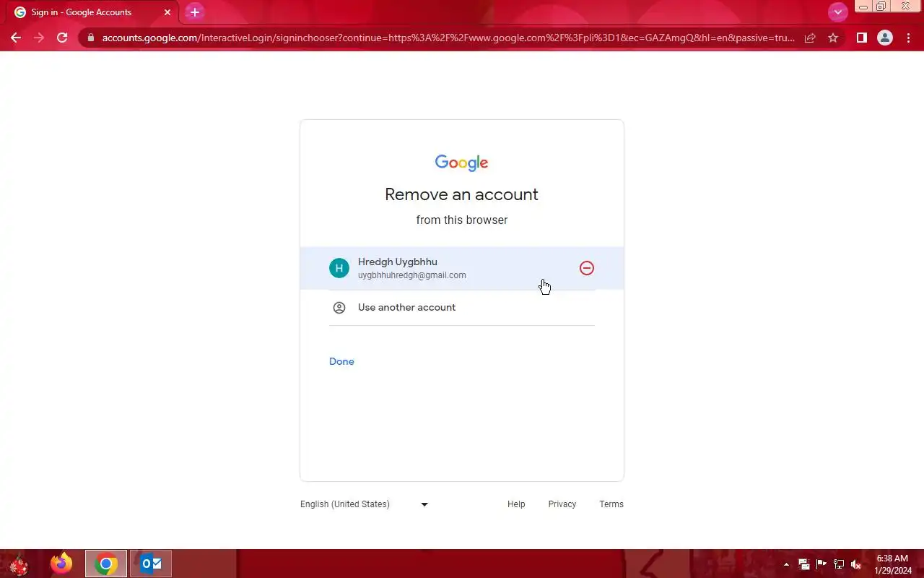Open Firefox from the taskbar
924x578 pixels.
(61, 564)
